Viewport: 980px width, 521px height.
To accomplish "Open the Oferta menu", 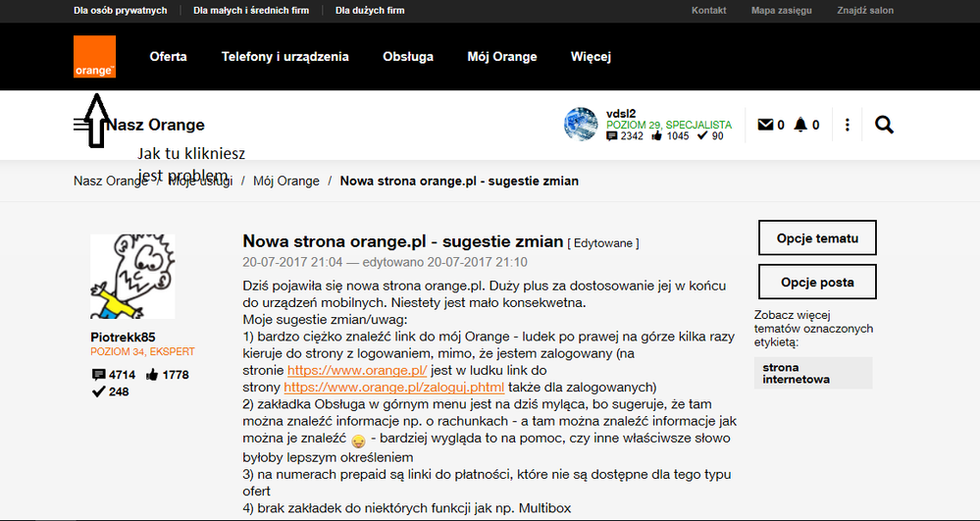I will click(168, 57).
